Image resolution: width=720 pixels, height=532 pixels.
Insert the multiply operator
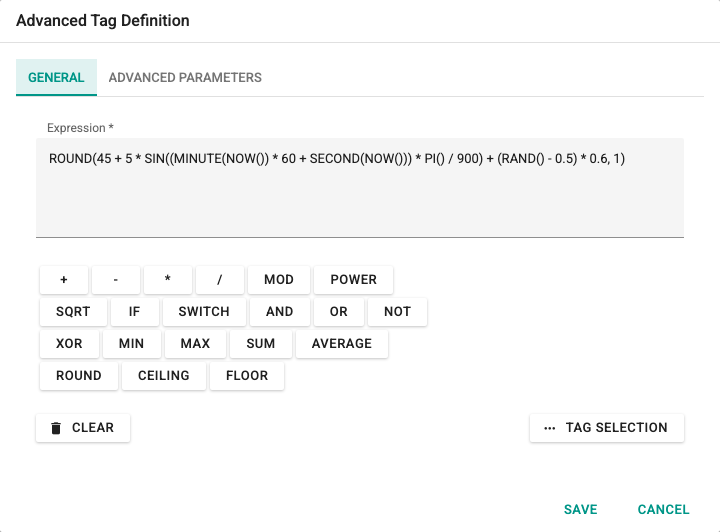point(168,280)
